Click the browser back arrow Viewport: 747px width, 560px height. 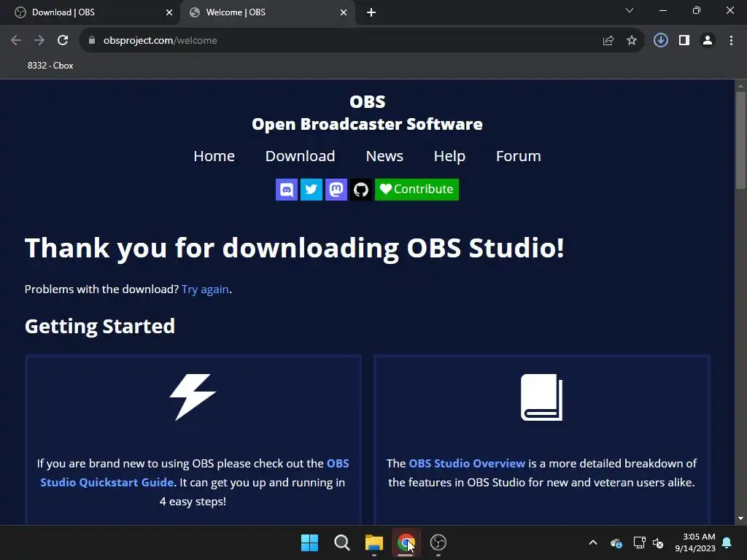coord(16,41)
